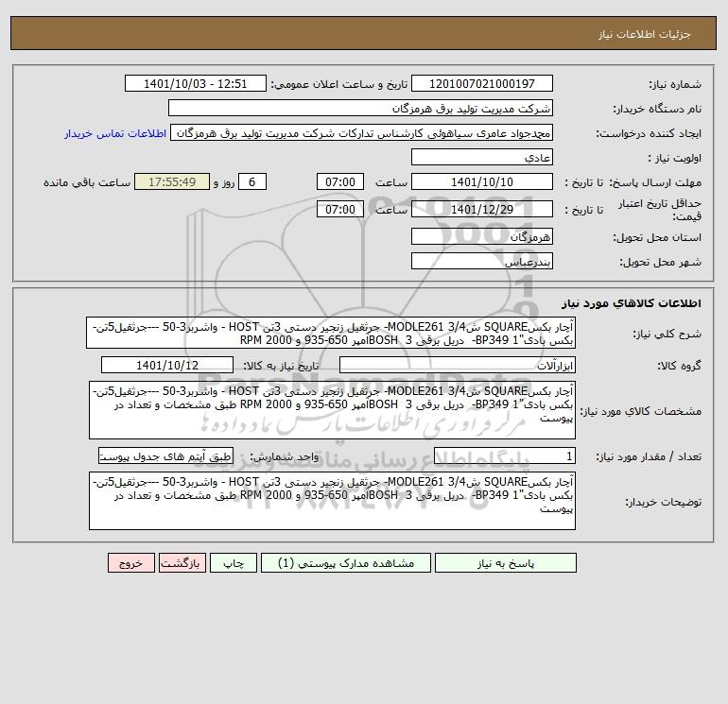Click the 'خروج' exit button
The width and height of the screenshot is (728, 704).
(x=131, y=563)
